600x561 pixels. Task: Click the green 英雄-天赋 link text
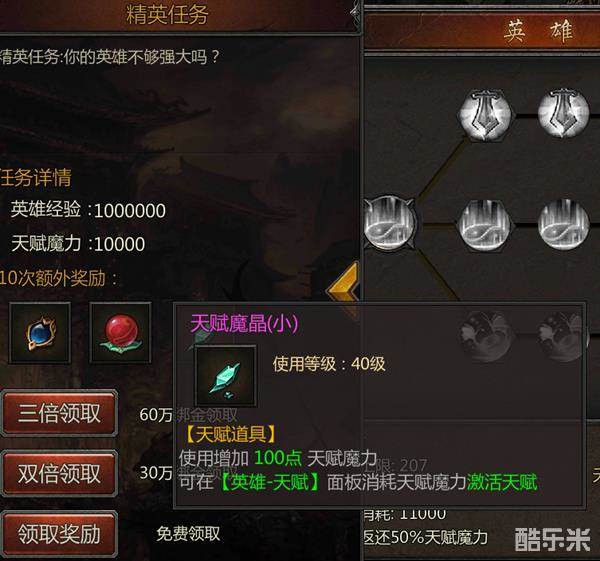(270, 483)
